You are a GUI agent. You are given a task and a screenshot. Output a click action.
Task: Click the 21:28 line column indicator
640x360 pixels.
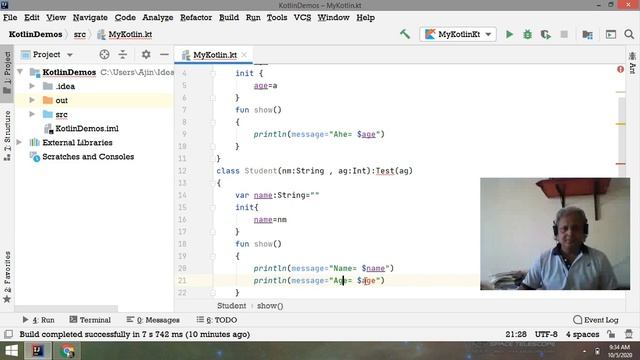coord(516,334)
